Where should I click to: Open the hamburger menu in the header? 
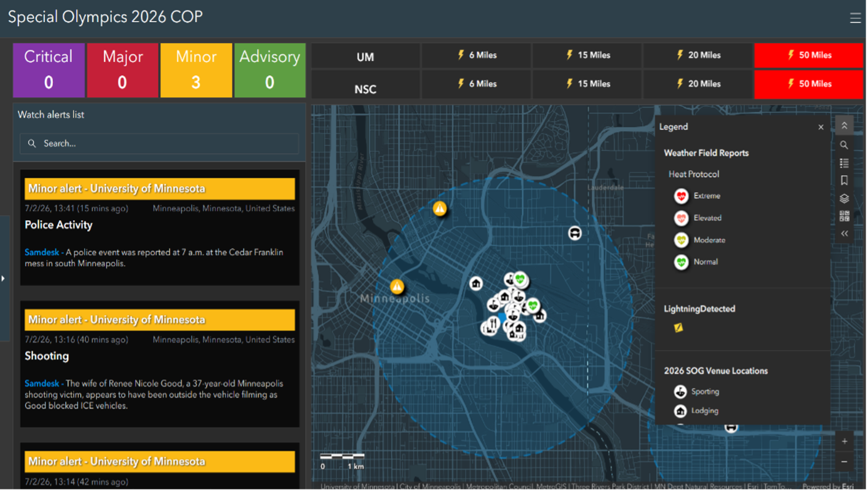point(855,18)
